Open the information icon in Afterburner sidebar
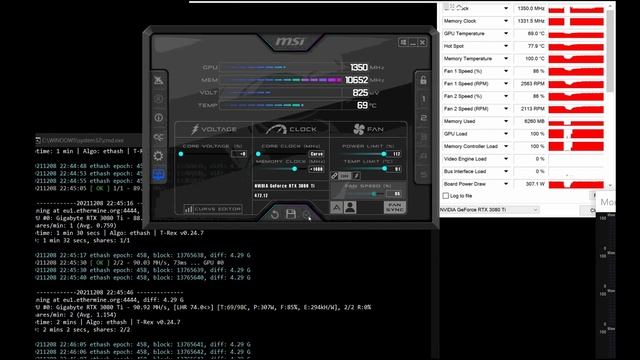 [158, 118]
